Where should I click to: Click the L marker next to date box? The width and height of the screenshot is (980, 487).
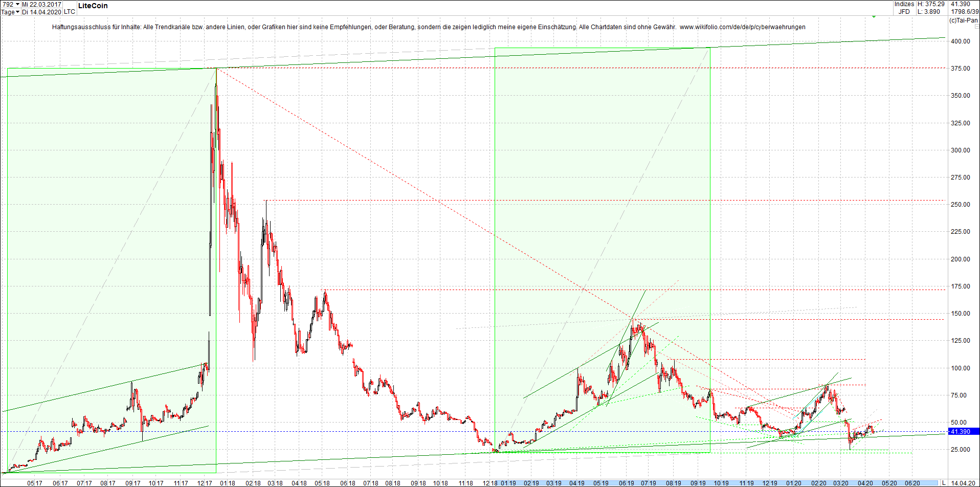(944, 483)
